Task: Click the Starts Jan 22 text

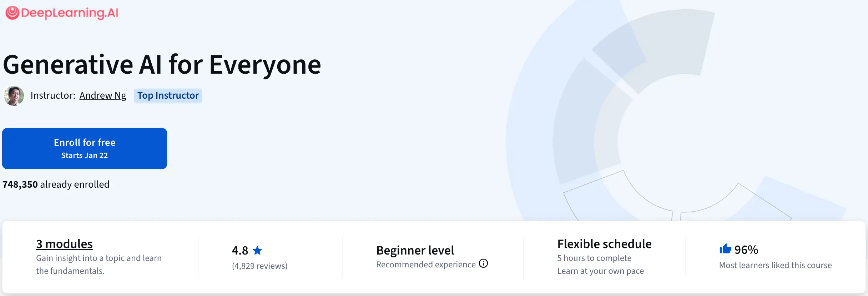Action: click(x=84, y=155)
